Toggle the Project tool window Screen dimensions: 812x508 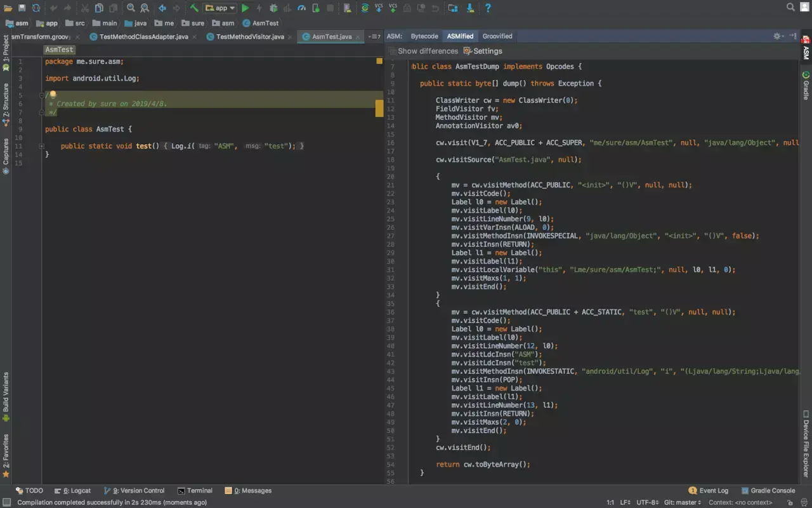6,52
